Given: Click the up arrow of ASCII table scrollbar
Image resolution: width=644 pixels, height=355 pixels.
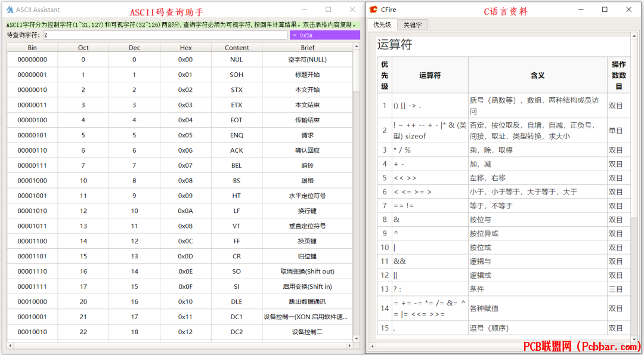Looking at the screenshot, I should [356, 47].
